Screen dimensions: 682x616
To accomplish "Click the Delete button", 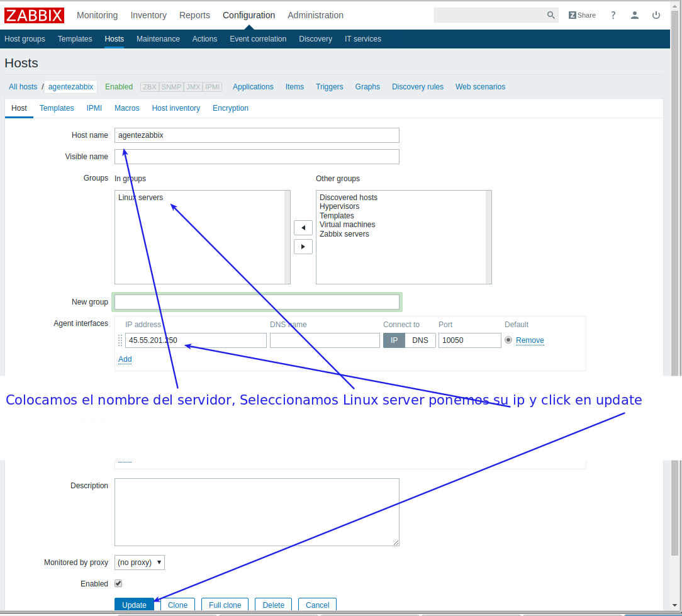I will (273, 605).
